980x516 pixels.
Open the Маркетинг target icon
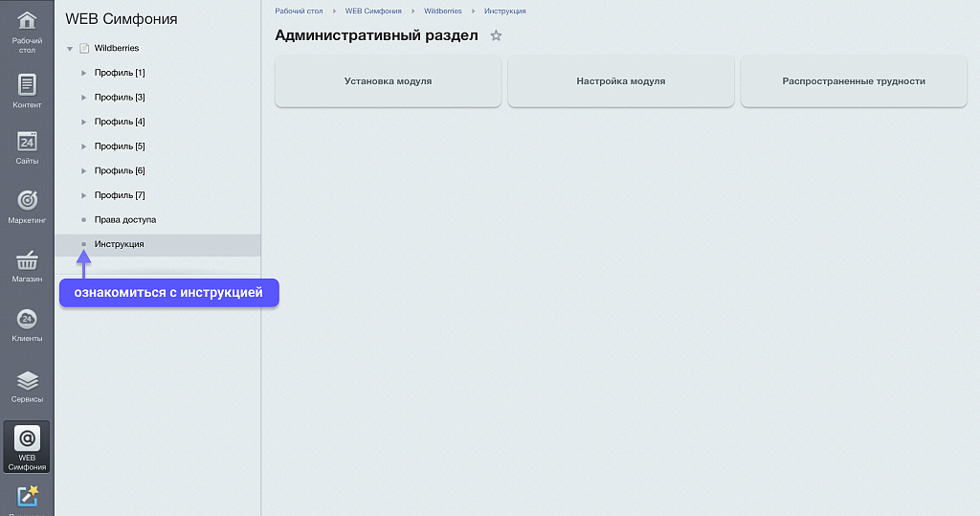pyautogui.click(x=27, y=201)
